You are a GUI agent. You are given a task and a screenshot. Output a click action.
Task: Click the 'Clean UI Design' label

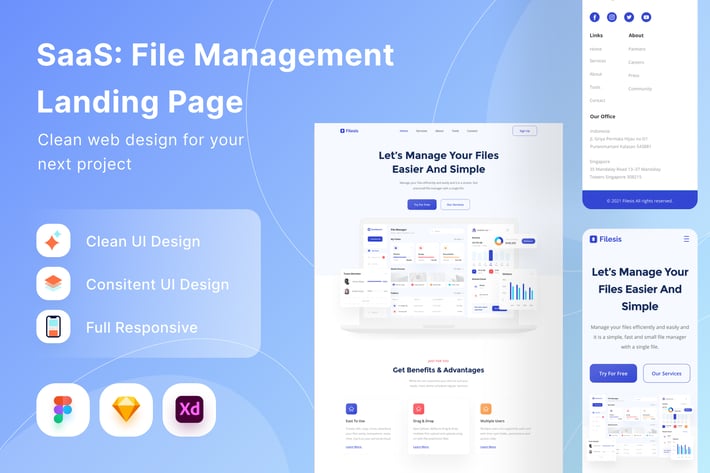[x=143, y=241]
